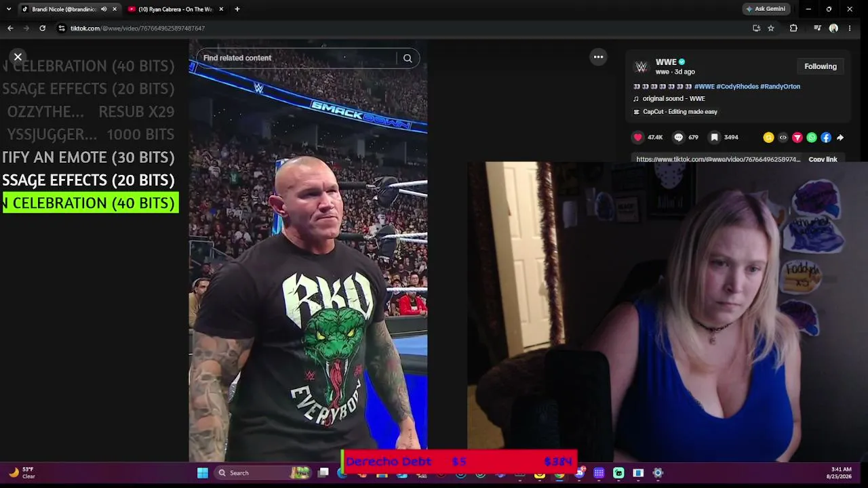Open the Chrome three-dot menu
Viewport: 868px width, 488px height.
[x=850, y=28]
